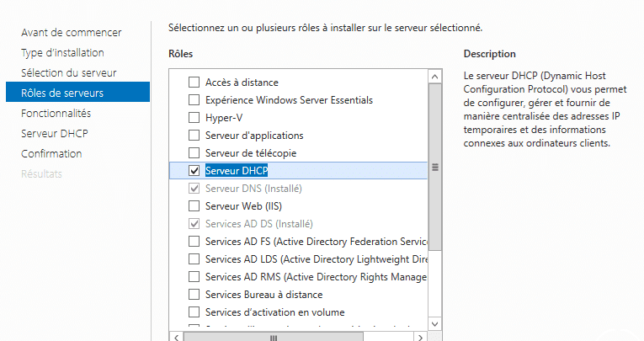Click the horizontal scroll left arrow
Screen dimensions: 644x341
click(176, 338)
